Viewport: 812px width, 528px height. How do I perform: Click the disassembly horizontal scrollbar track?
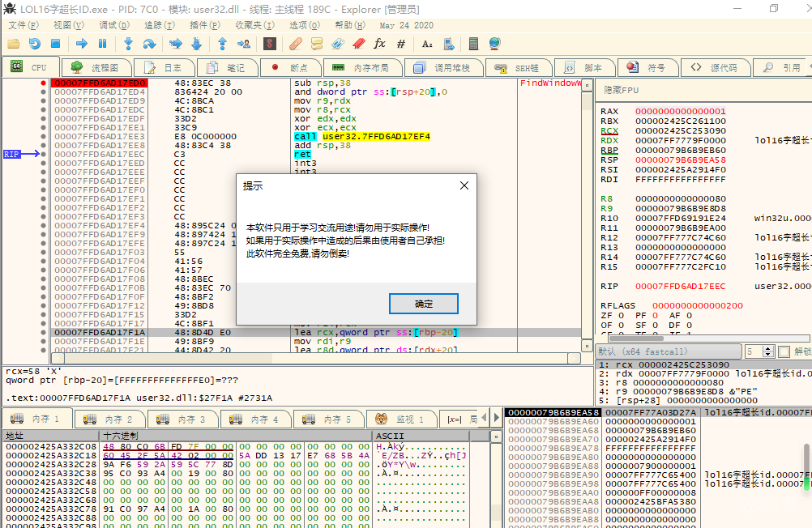click(316, 358)
